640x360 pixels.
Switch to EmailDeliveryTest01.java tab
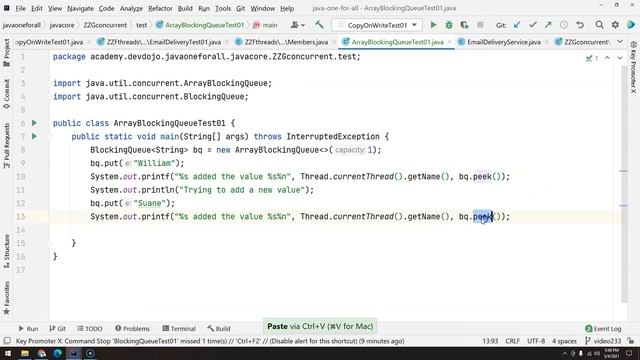(163, 42)
